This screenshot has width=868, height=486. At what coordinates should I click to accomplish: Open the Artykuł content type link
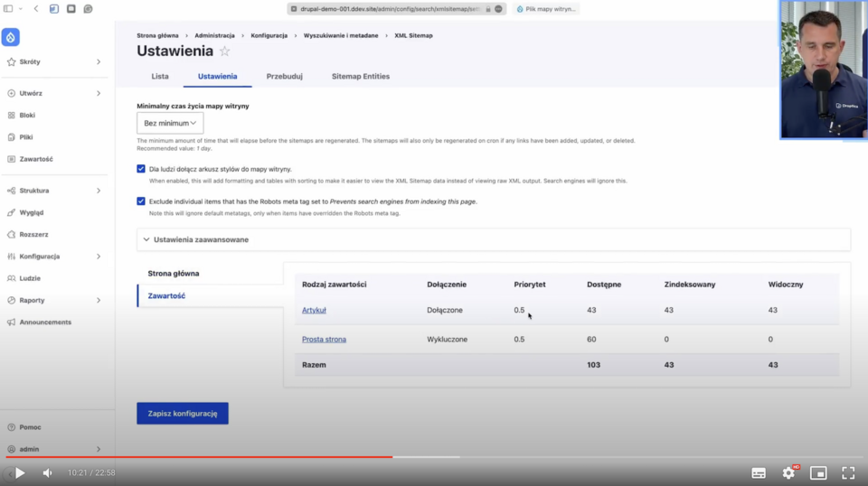click(x=314, y=310)
